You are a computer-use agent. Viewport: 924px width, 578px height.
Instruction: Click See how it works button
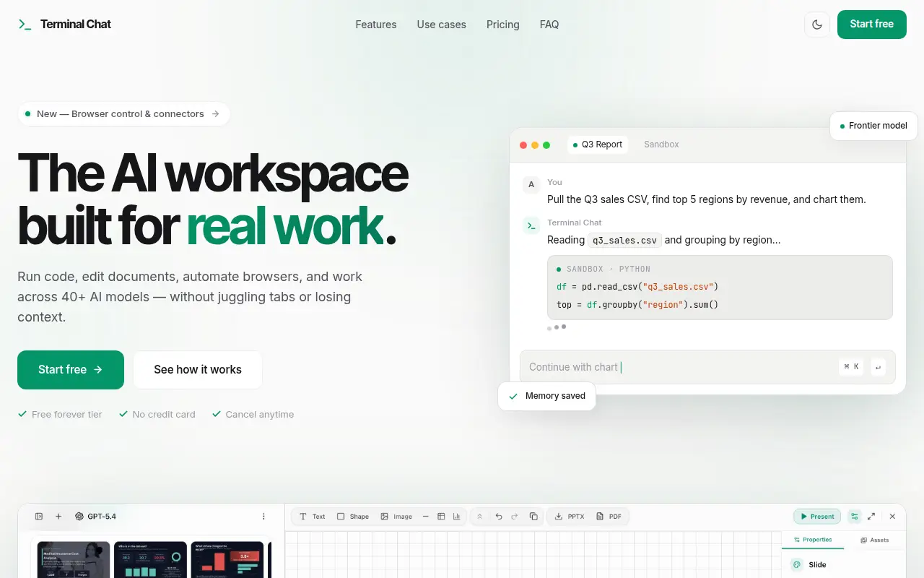tap(198, 370)
